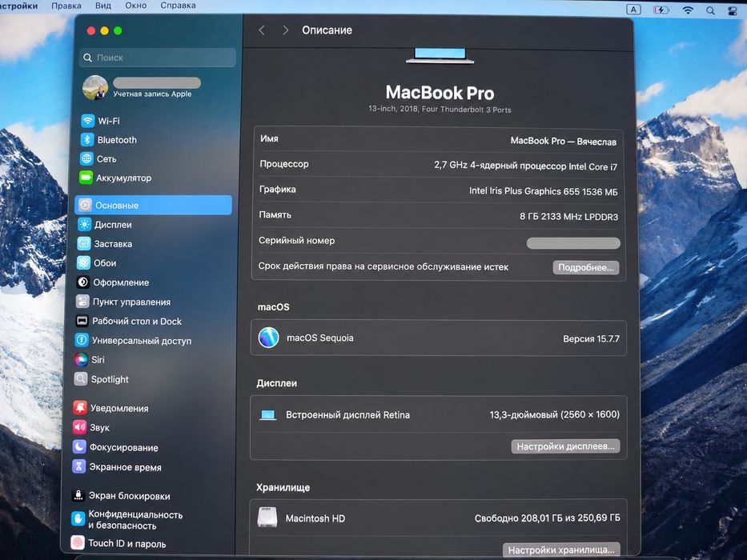This screenshot has height=560, width=747.
Task: Open Аккумулятор battery icon in sidebar
Action: 86,178
